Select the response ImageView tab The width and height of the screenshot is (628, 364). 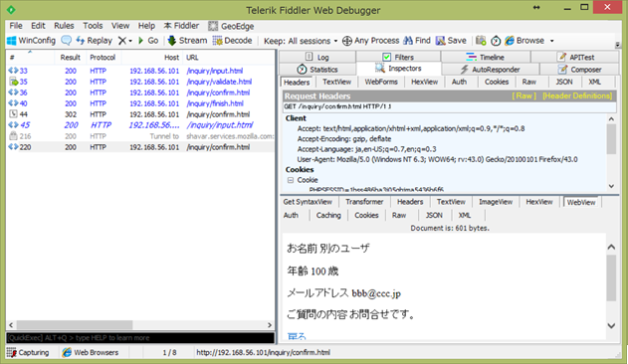click(x=496, y=202)
